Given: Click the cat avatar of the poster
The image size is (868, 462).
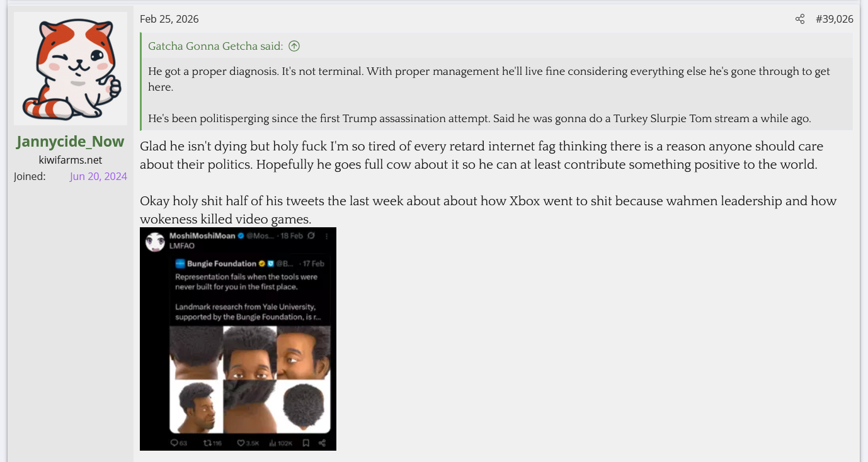Looking at the screenshot, I should click(x=71, y=69).
